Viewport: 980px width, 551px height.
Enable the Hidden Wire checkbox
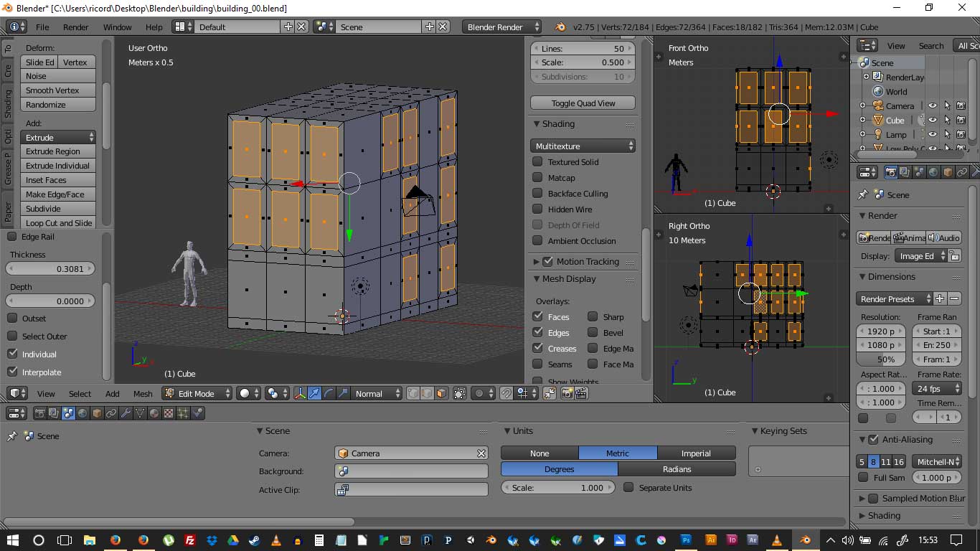537,209
